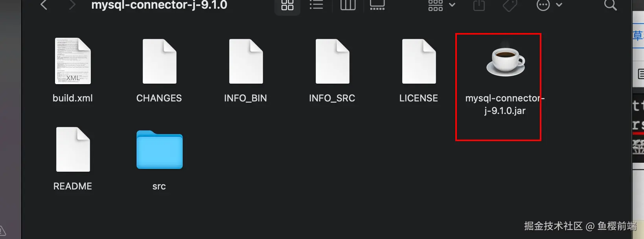Click the Share toolbar icon
The width and height of the screenshot is (644, 239).
coord(479,5)
